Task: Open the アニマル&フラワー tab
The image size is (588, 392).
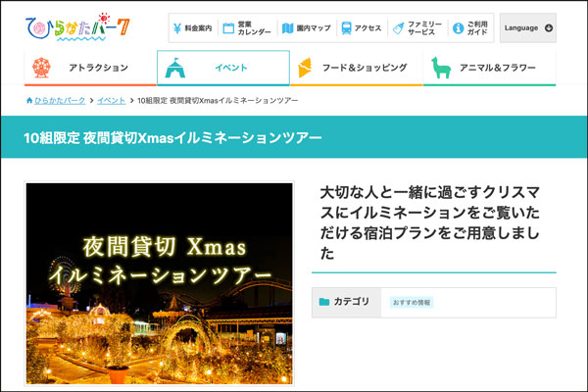Action: point(490,68)
